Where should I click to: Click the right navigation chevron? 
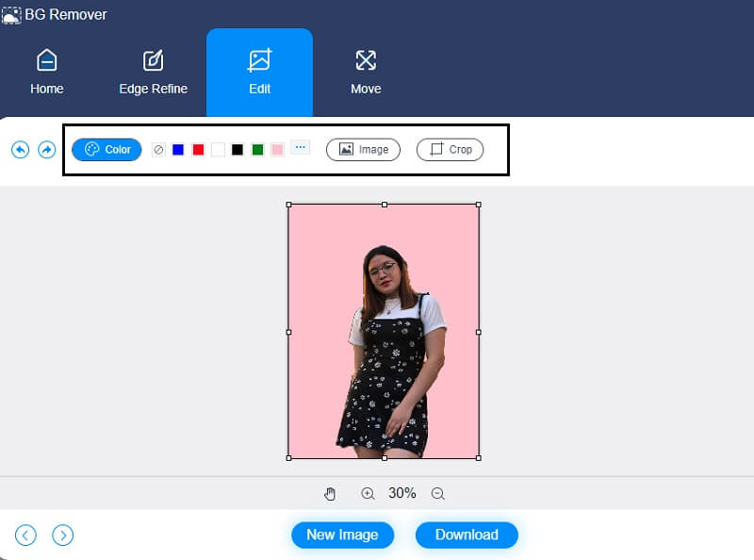point(63,535)
